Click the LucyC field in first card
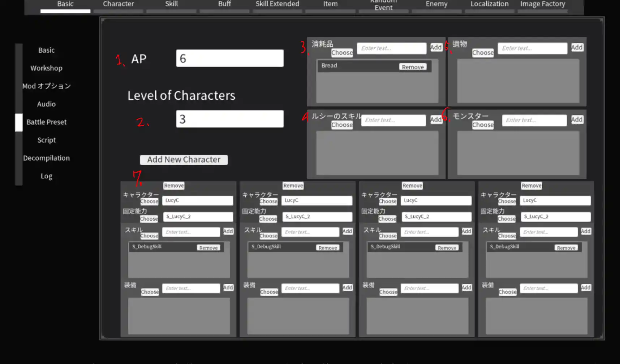620x364 pixels. pyautogui.click(x=198, y=200)
